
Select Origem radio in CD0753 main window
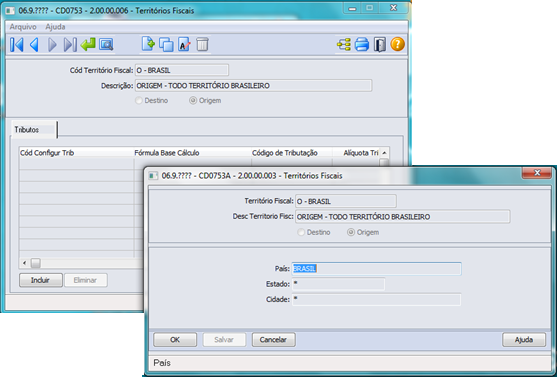193,101
